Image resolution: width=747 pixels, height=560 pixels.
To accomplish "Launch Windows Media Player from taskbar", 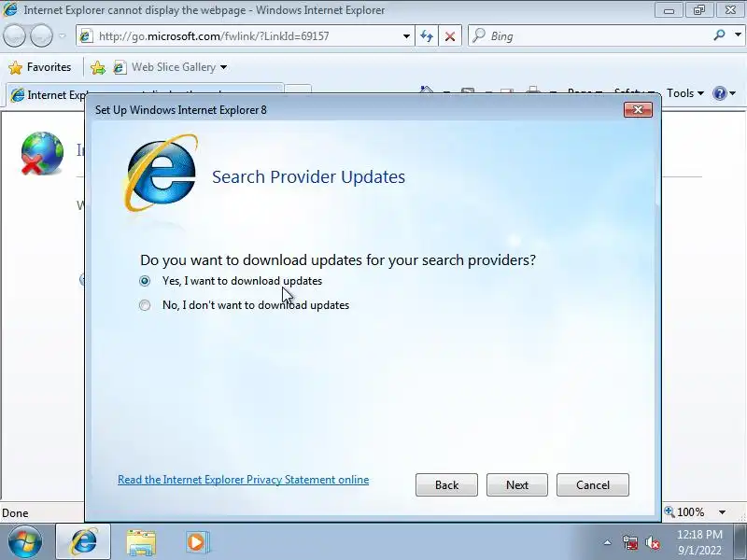I will pos(197,542).
